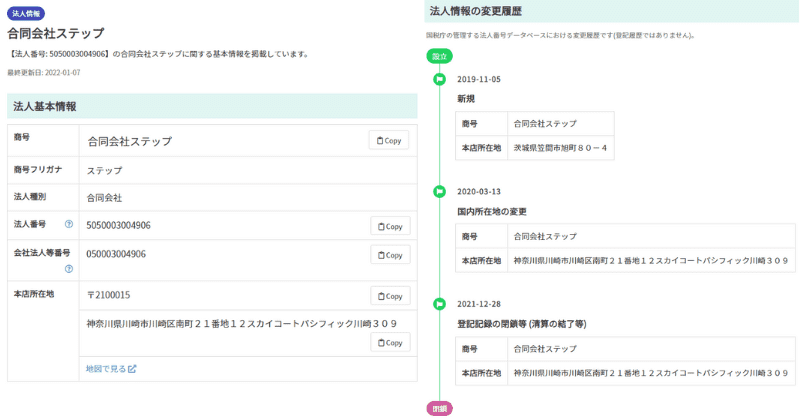The image size is (800, 420).
Task: Copy the 本店所在地 street address
Action: point(390,343)
